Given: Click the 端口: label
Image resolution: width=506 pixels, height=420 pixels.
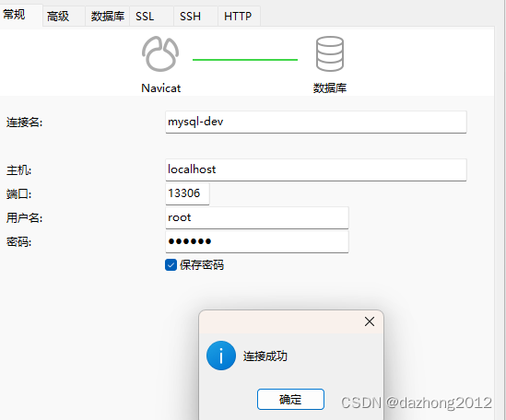Looking at the screenshot, I should click(x=19, y=194).
